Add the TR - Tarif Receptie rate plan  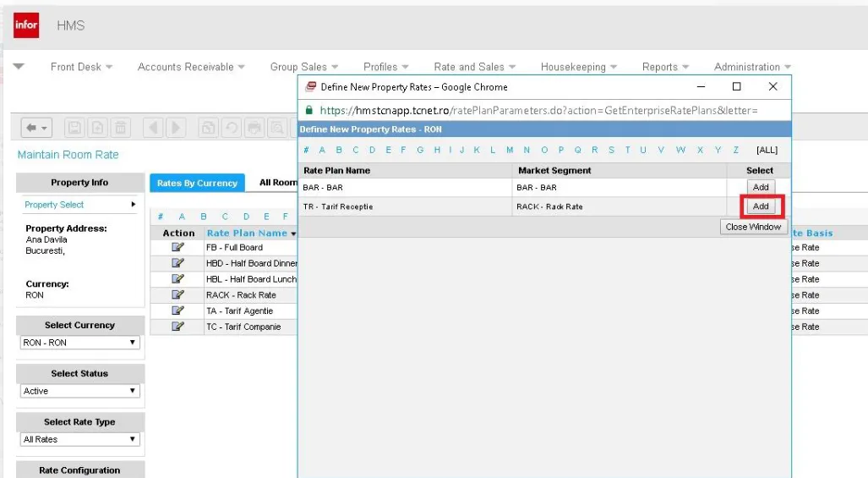[x=761, y=206]
